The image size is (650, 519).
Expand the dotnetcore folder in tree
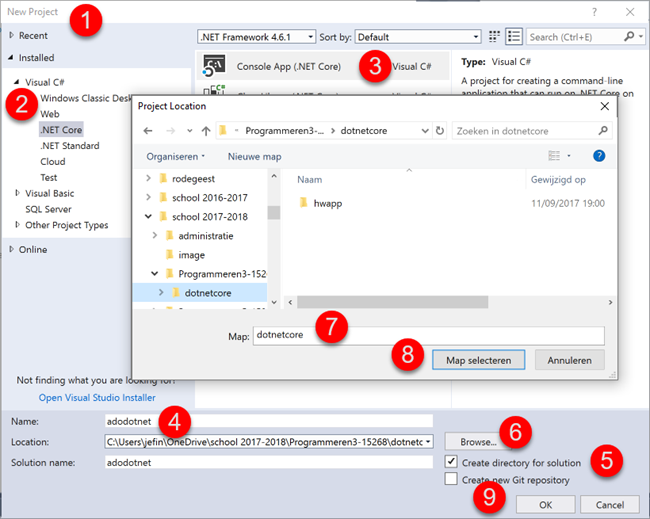(x=161, y=292)
